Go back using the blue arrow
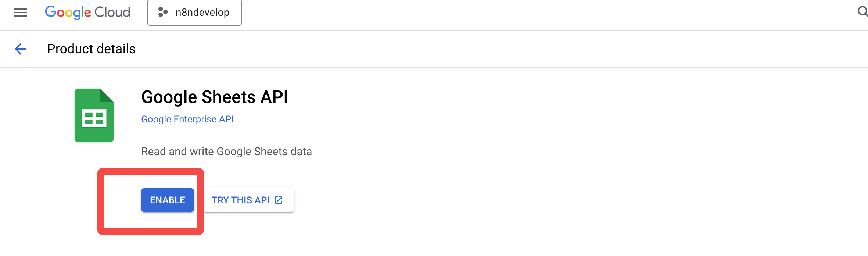Image resolution: width=868 pixels, height=256 pixels. coord(21,49)
